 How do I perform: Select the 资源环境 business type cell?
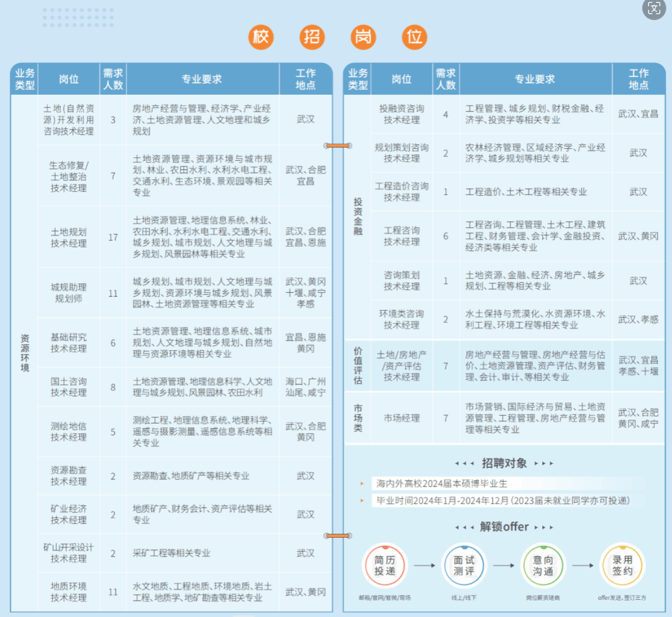coord(25,353)
